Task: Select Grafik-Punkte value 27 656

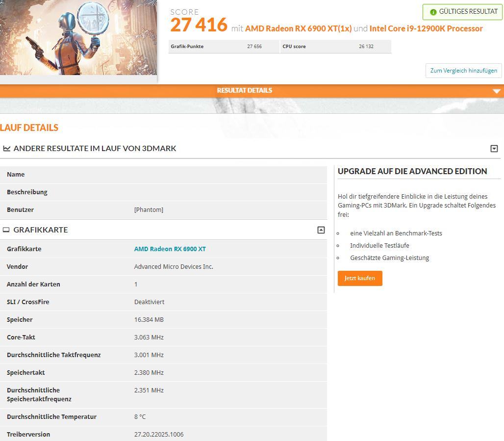Action: pos(254,46)
